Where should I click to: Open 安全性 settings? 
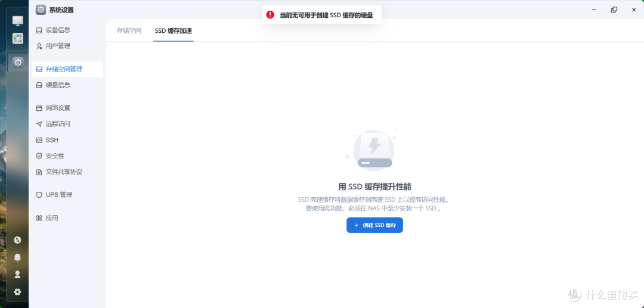point(67,156)
